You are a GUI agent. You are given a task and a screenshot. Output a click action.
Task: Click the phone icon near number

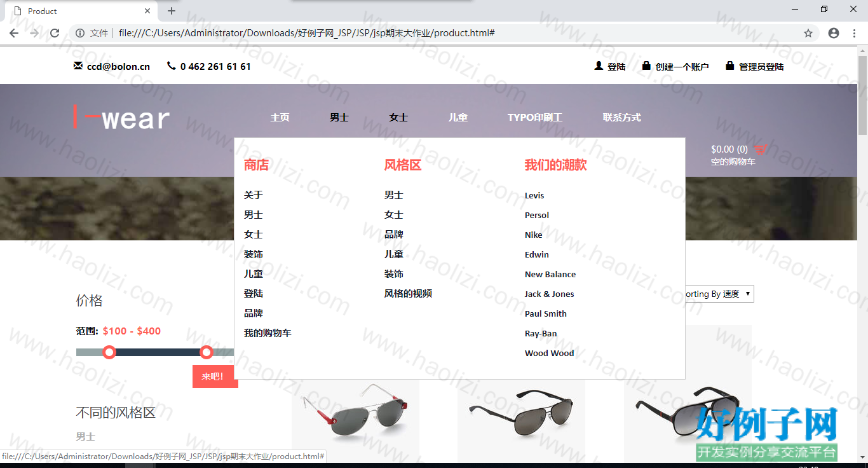point(171,65)
